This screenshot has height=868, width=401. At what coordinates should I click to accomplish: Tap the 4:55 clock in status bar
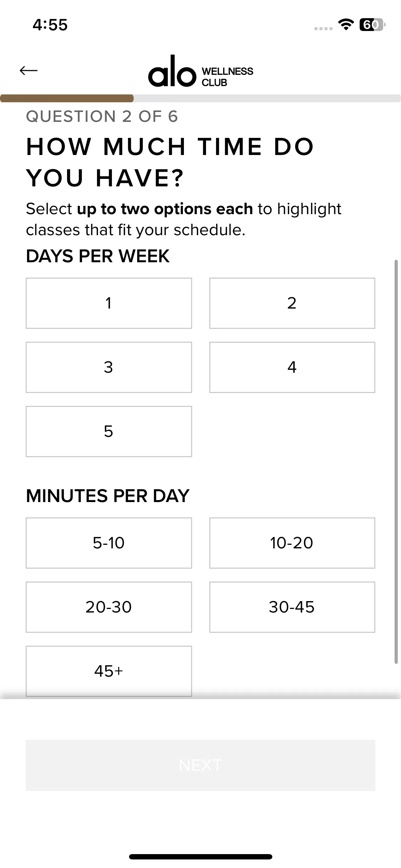point(50,25)
